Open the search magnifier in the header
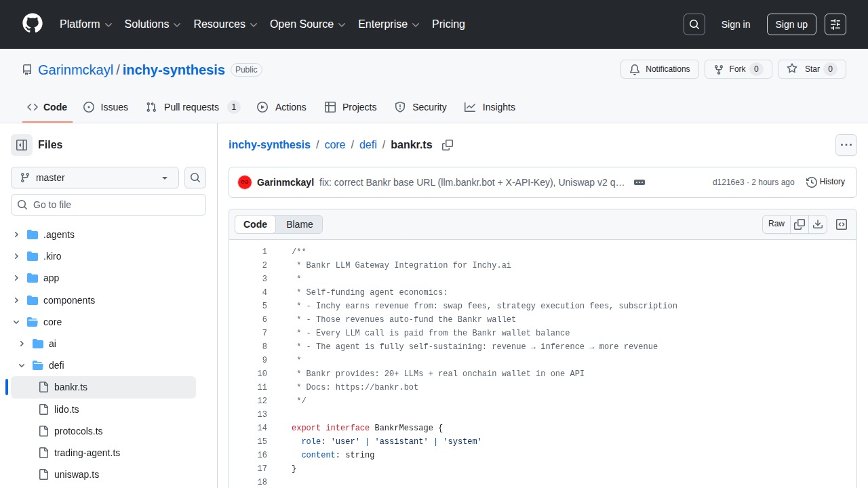The height and width of the screenshot is (488, 868). point(694,24)
